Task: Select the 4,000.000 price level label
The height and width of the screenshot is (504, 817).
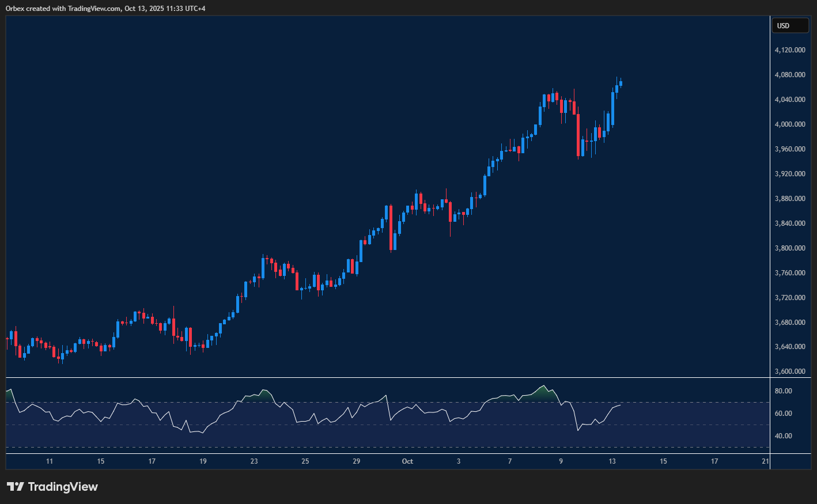Action: click(790, 124)
